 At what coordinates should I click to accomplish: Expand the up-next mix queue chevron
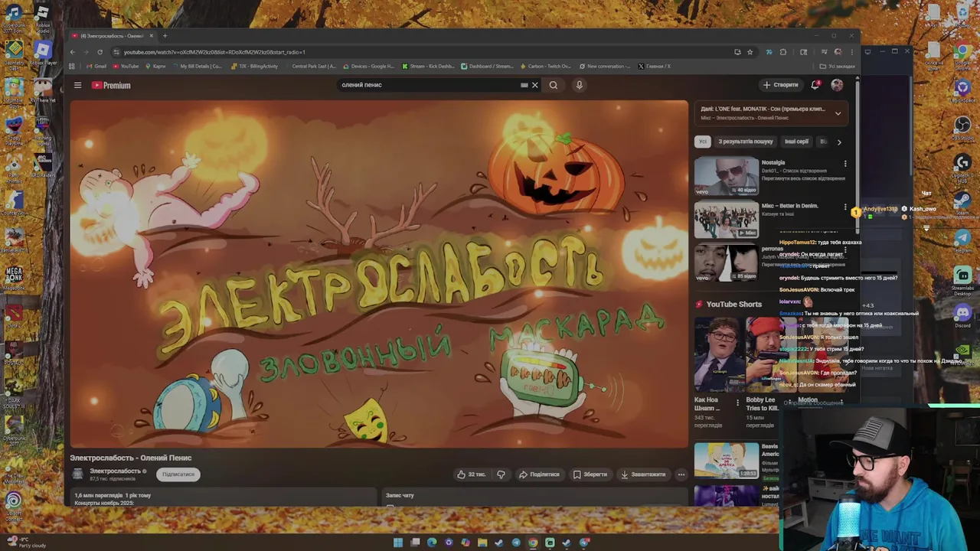click(838, 113)
